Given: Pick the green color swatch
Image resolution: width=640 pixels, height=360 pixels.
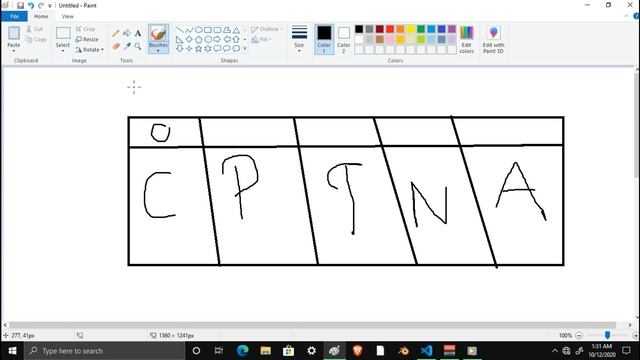Looking at the screenshot, I should click(x=421, y=29).
